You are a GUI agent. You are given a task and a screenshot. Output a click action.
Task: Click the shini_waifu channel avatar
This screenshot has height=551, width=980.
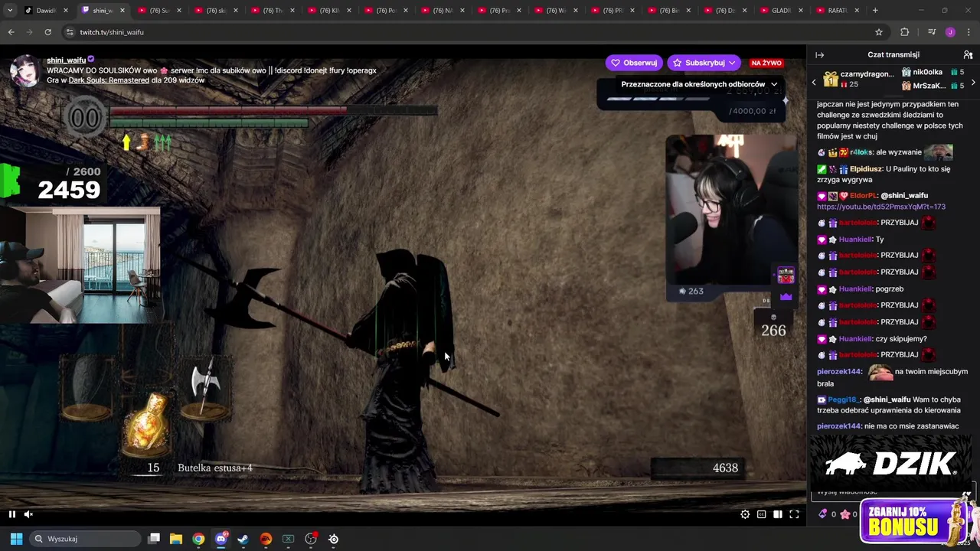click(x=24, y=70)
